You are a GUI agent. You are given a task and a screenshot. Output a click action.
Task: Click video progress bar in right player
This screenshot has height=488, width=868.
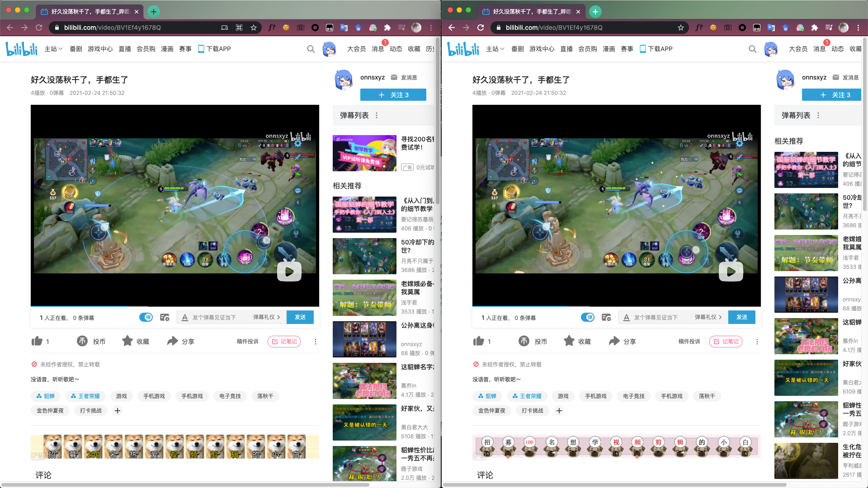617,306
